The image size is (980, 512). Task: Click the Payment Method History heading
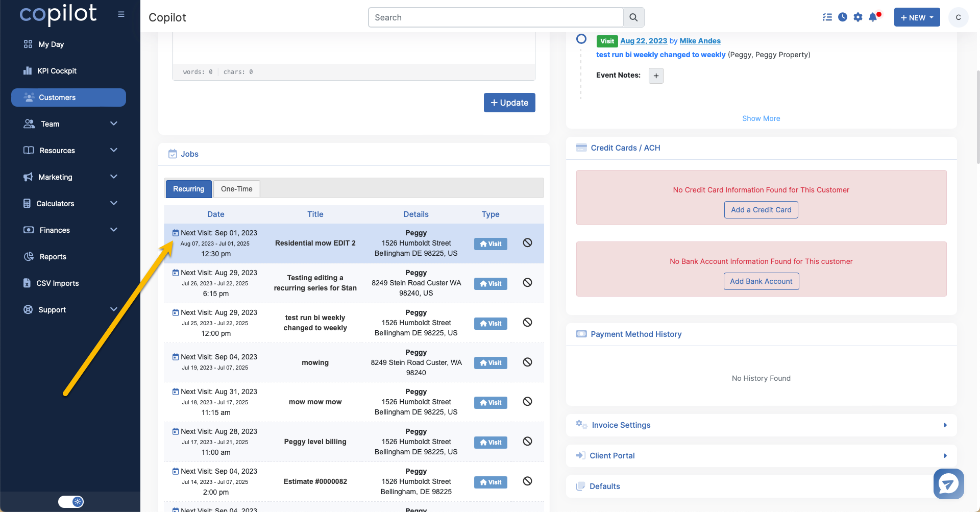click(x=636, y=334)
